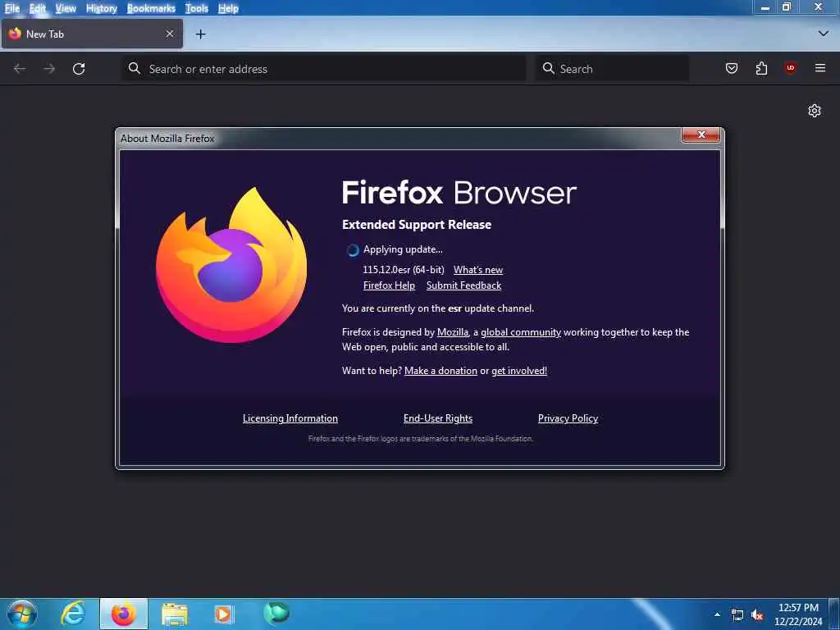840x630 pixels.
Task: Open the What's new link
Action: click(x=478, y=270)
